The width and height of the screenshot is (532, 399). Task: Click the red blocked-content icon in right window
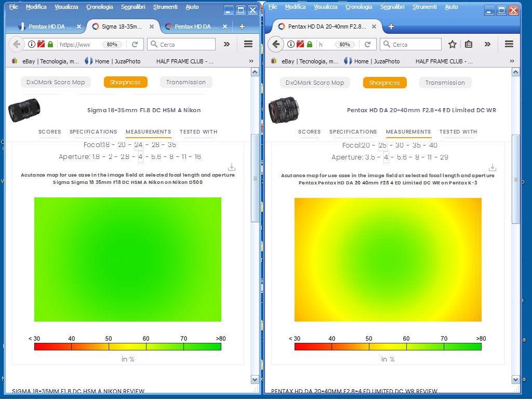point(300,44)
